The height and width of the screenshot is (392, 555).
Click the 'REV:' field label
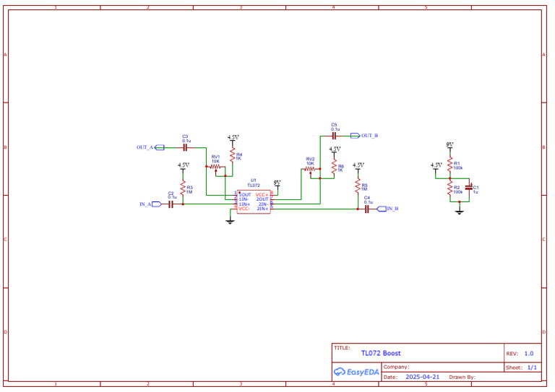coord(512,354)
